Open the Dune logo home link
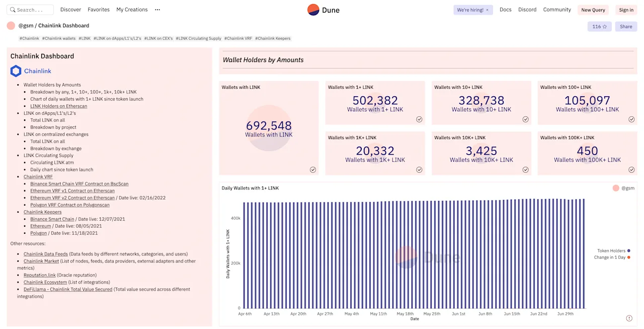644x329 pixels. 323,10
